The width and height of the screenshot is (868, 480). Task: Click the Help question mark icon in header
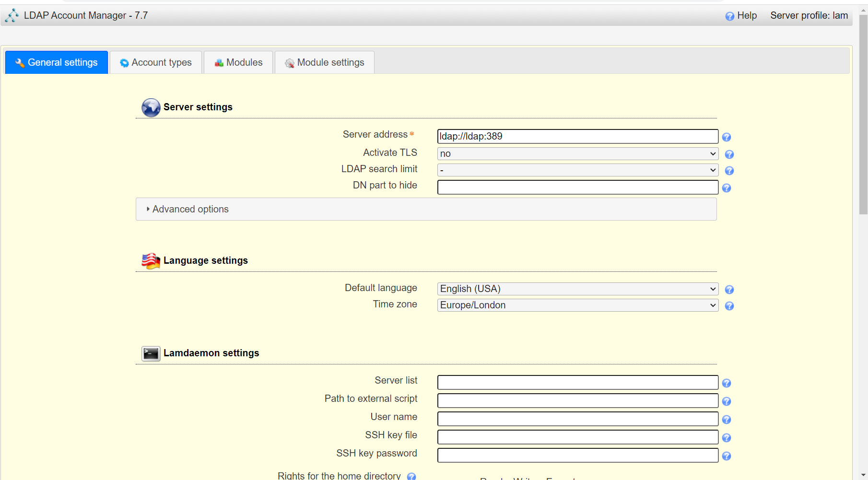coord(729,16)
